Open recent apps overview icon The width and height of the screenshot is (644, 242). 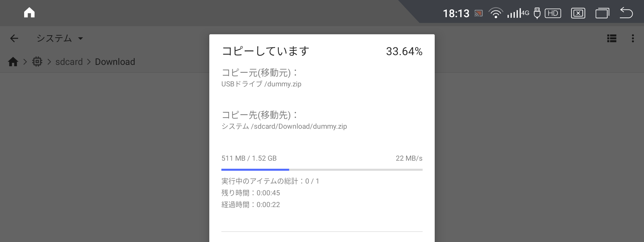pos(602,13)
